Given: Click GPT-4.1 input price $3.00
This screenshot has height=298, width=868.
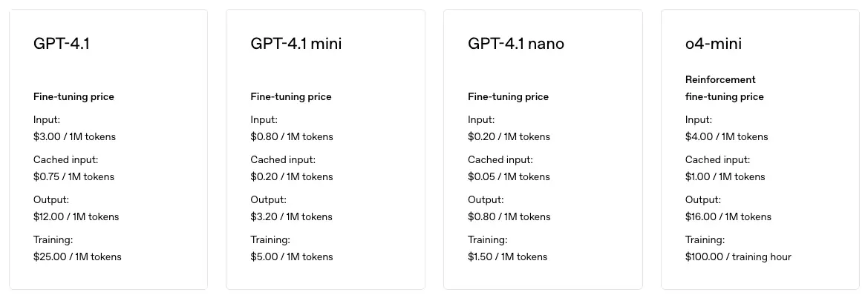Looking at the screenshot, I should 74,136.
